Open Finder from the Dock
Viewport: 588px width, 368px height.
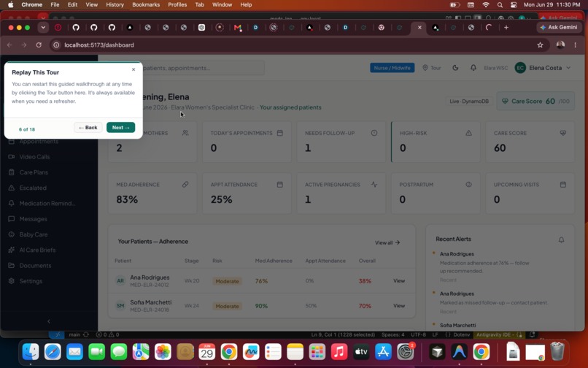coord(31,352)
